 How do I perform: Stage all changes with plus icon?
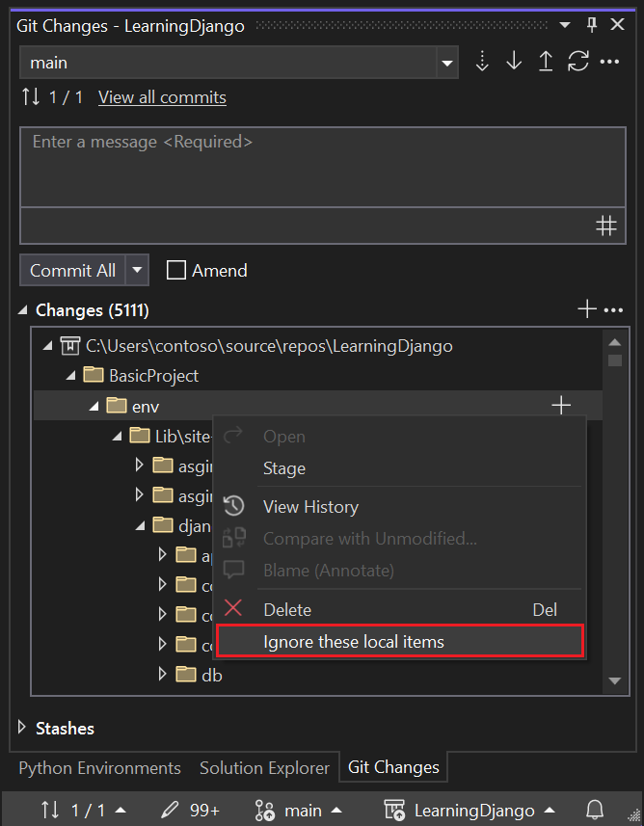587,309
